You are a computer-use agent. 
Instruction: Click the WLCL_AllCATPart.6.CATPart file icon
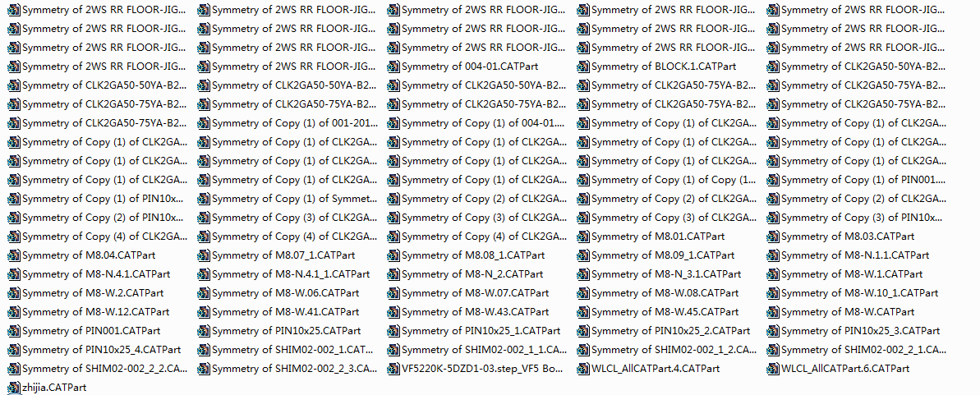click(774, 369)
